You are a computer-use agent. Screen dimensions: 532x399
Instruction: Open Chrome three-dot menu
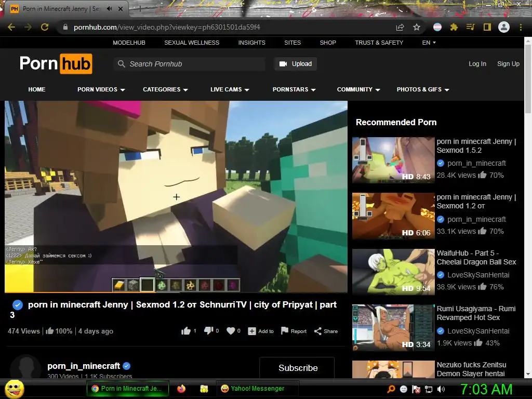click(x=521, y=27)
